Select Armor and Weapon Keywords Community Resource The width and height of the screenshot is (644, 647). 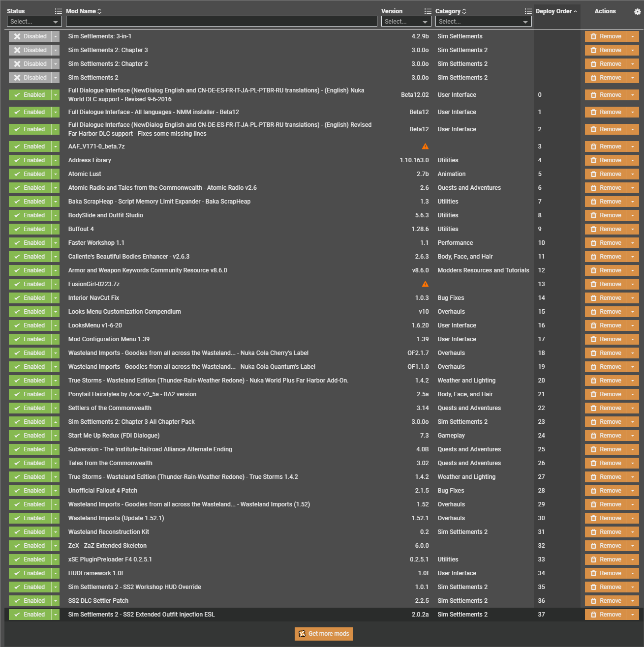(148, 270)
